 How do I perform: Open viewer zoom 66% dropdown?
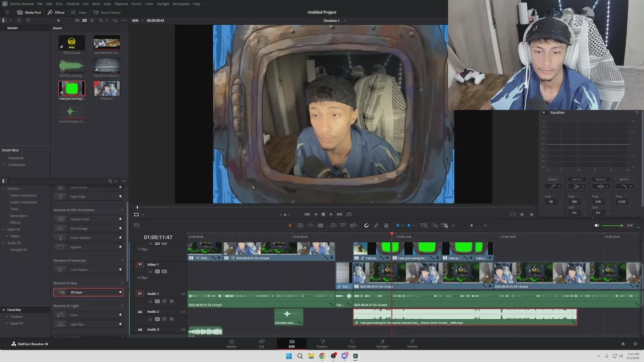click(x=137, y=21)
